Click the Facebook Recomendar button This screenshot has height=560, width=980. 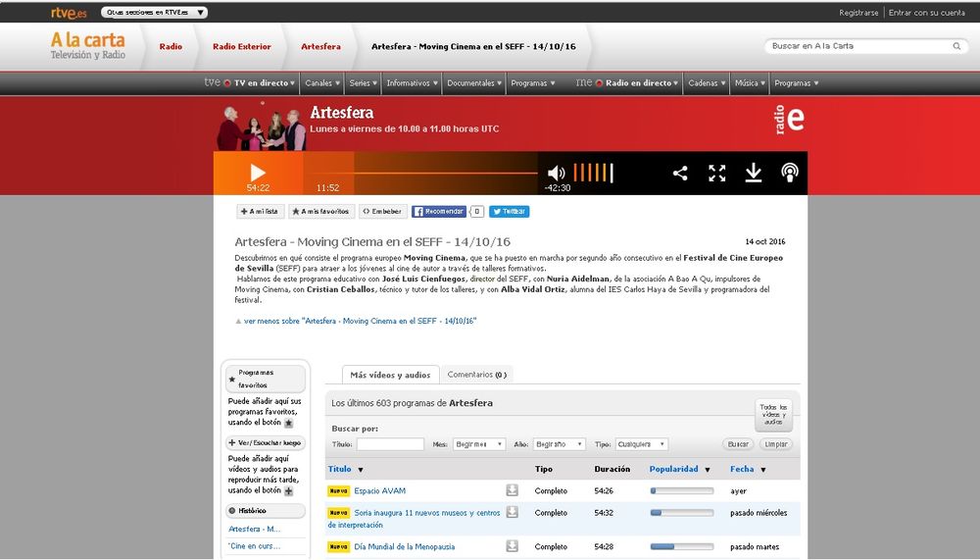point(439,211)
